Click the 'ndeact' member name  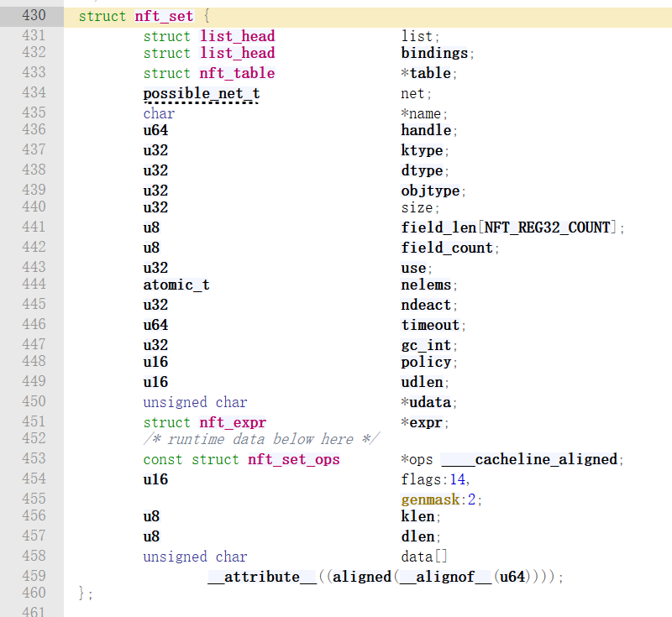tap(426, 305)
